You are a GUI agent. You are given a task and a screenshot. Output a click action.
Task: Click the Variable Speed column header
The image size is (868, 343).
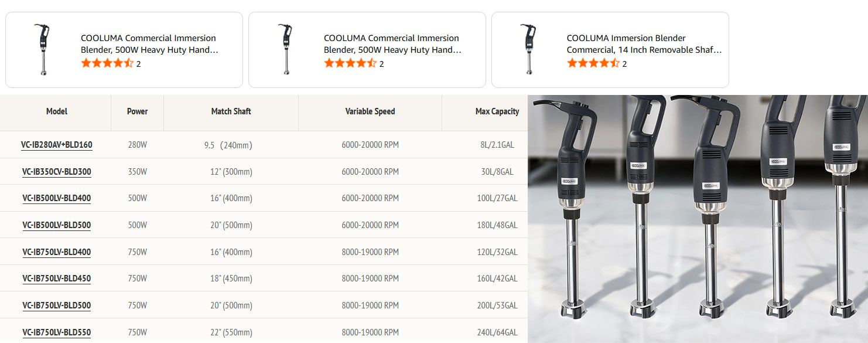[x=370, y=111]
